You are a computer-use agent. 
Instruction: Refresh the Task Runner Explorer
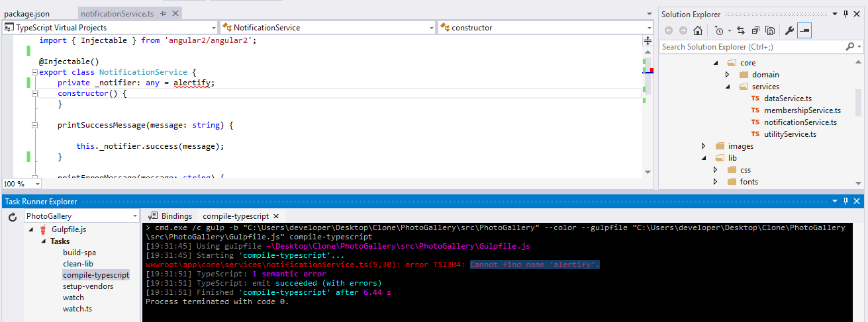click(x=13, y=216)
